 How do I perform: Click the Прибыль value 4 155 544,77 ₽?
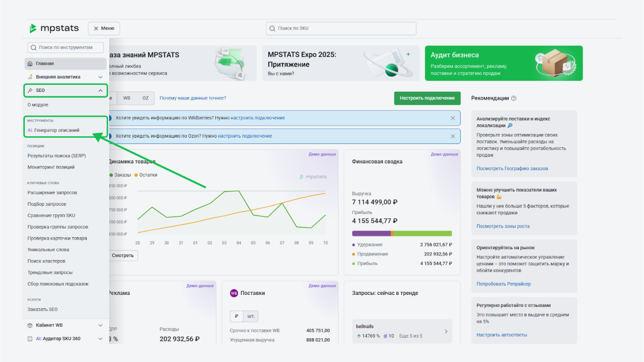[x=375, y=221]
